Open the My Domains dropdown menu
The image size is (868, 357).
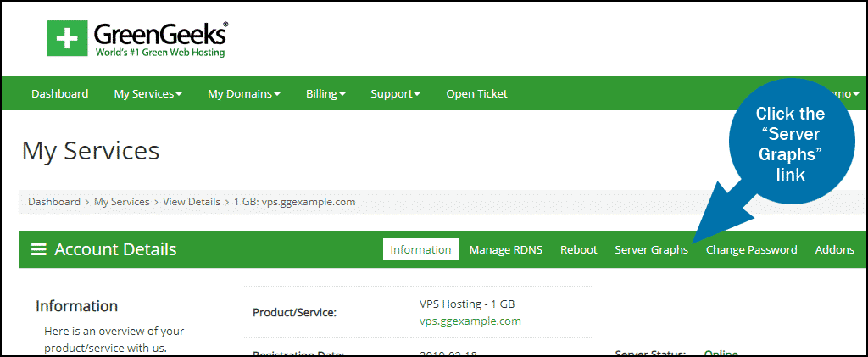243,94
